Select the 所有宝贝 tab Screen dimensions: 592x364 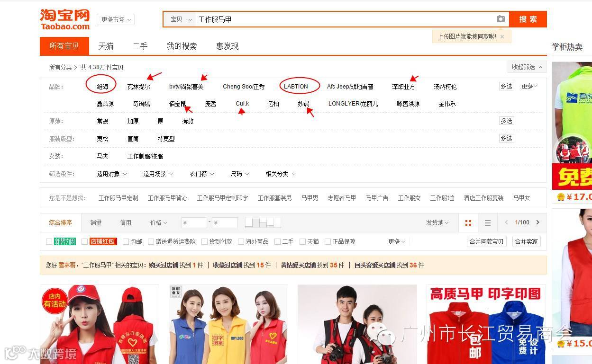(x=64, y=46)
